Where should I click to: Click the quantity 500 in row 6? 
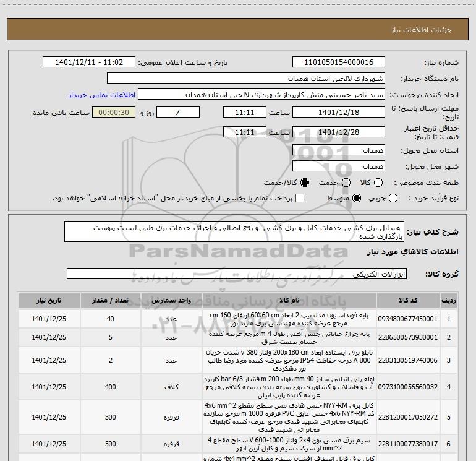(x=111, y=444)
